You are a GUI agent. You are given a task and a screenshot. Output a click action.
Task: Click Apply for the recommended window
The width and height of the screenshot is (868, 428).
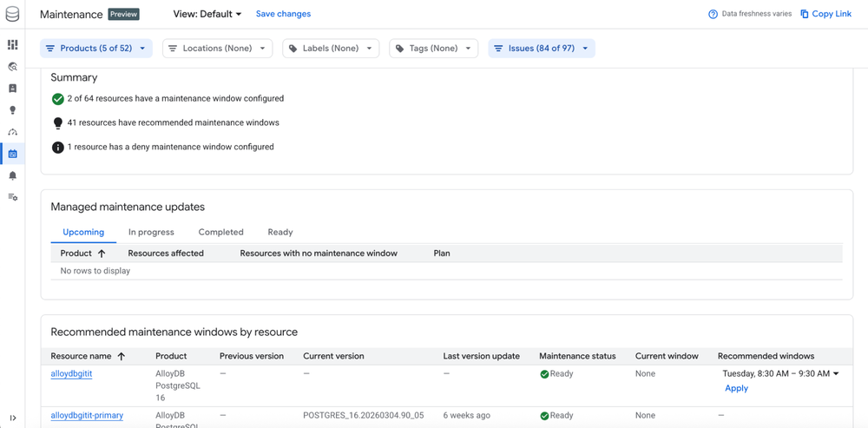point(736,388)
